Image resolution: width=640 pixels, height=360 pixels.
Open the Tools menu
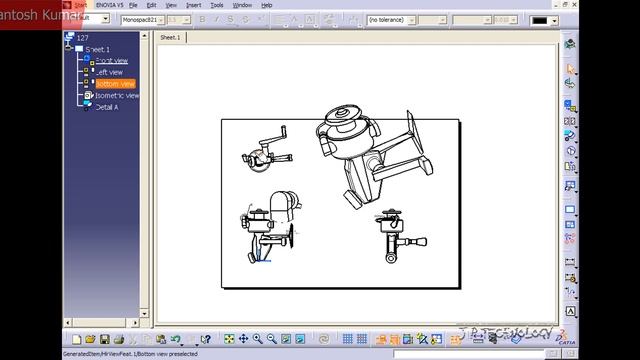click(217, 5)
